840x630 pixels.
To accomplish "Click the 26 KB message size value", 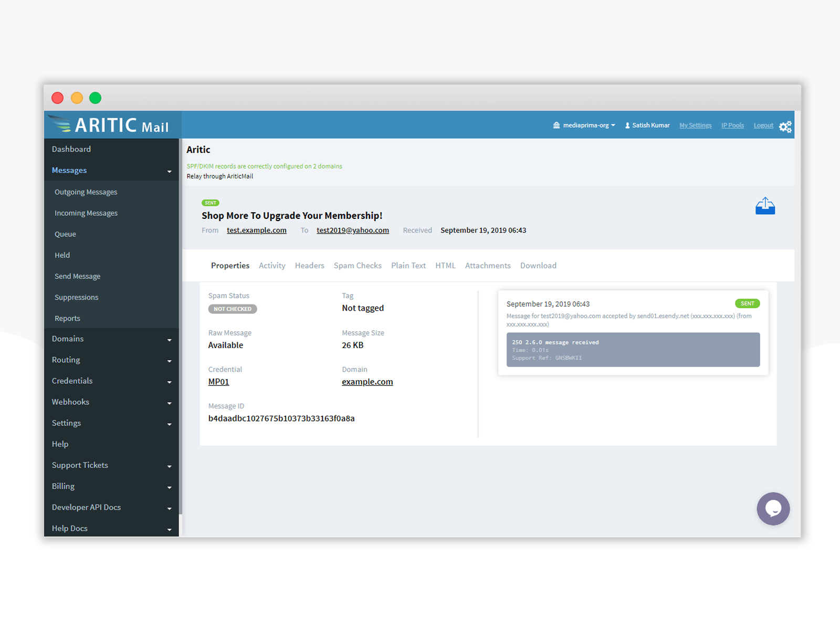I will (x=352, y=345).
